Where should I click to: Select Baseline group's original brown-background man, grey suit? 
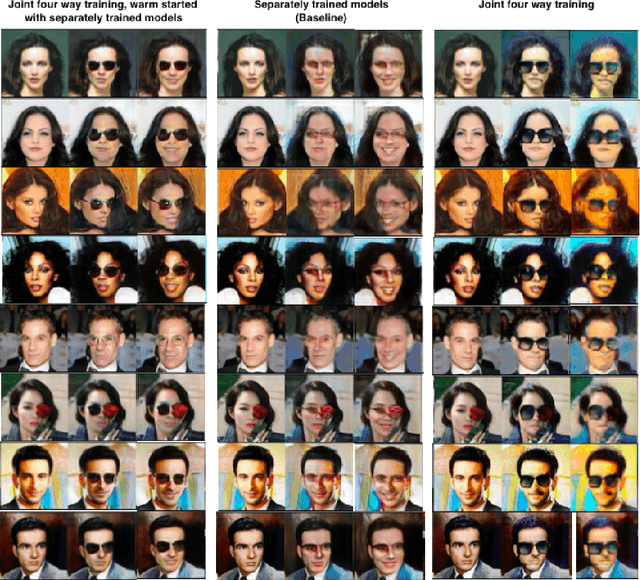coord(250,545)
